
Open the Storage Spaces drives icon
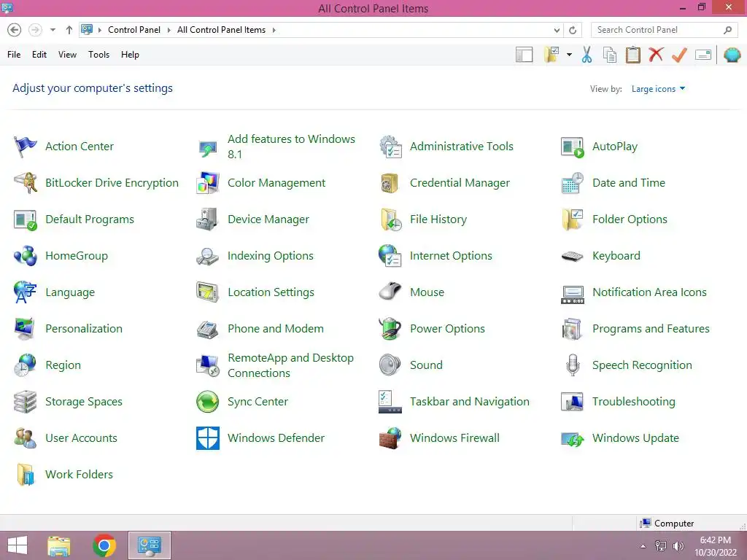pos(26,402)
